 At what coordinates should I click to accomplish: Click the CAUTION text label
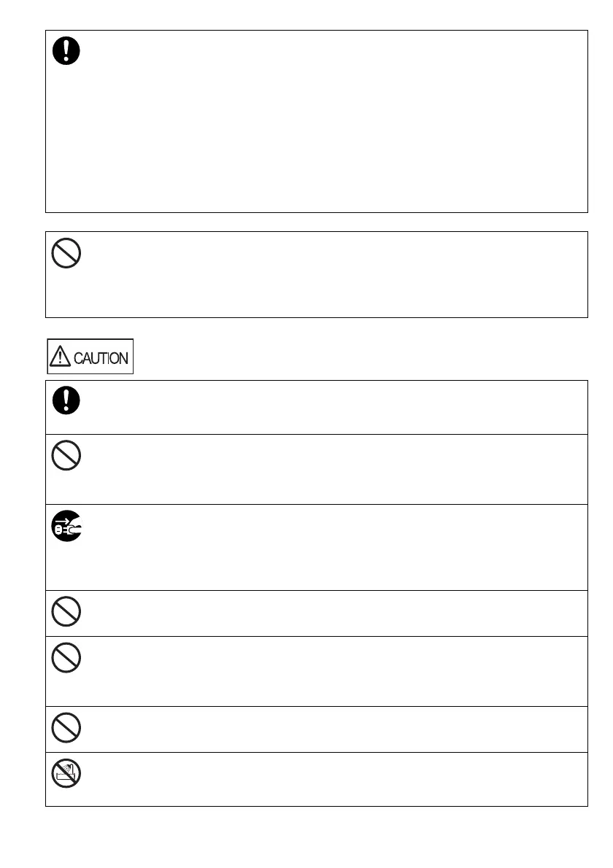pos(101,358)
